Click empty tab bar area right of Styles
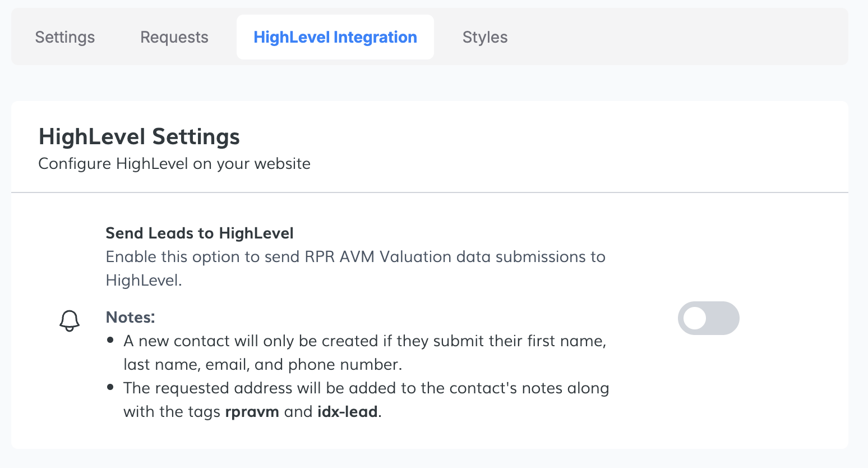868x468 pixels. 673,37
